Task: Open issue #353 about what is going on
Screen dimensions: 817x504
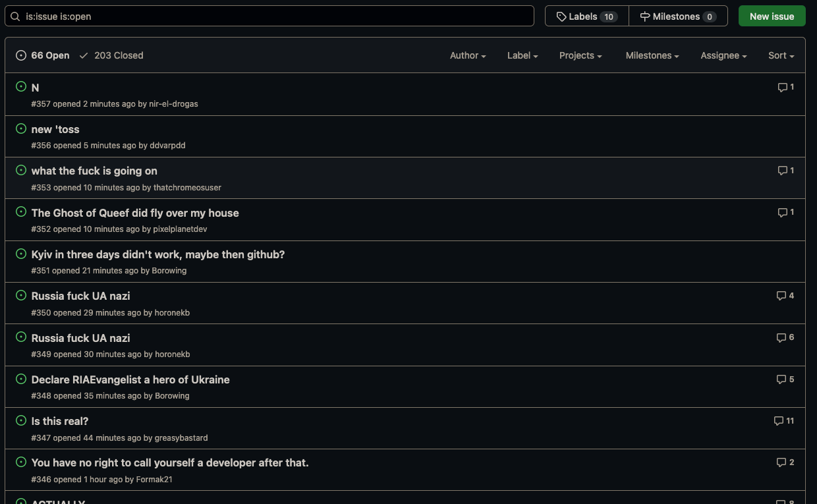Action: point(94,171)
